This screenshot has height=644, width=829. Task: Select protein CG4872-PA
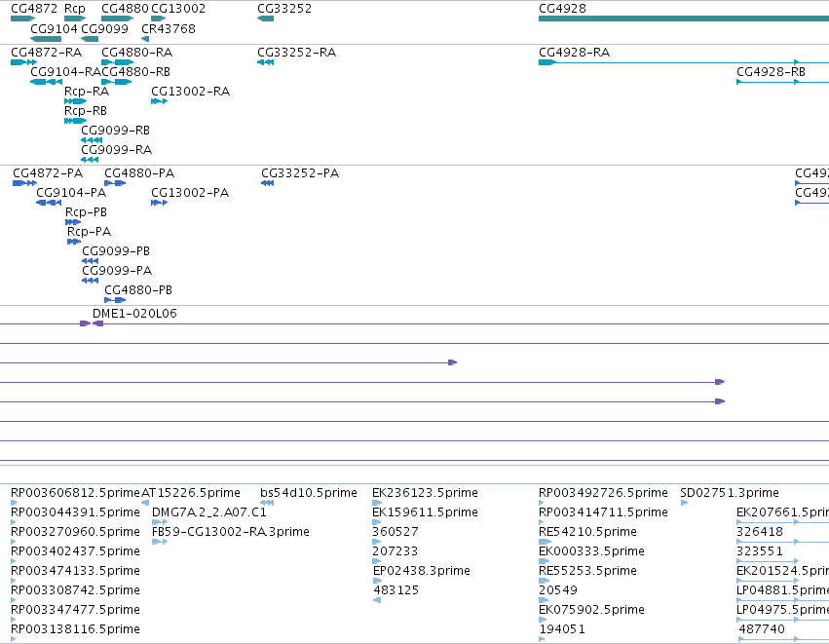[48, 173]
